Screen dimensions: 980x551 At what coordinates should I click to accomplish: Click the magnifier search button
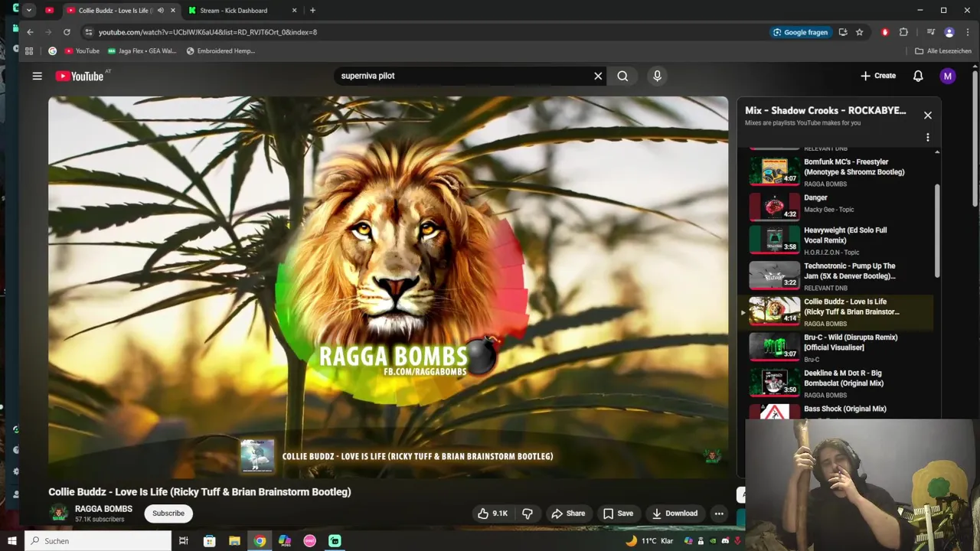[622, 76]
